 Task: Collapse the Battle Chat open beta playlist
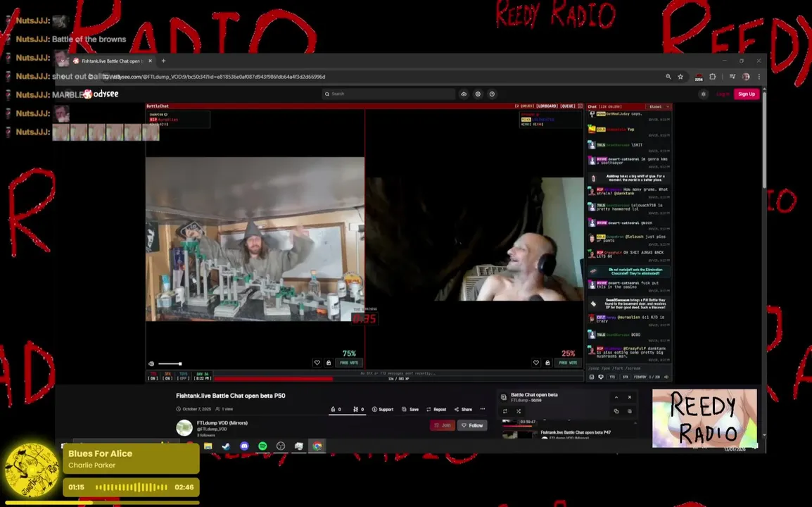(x=616, y=397)
